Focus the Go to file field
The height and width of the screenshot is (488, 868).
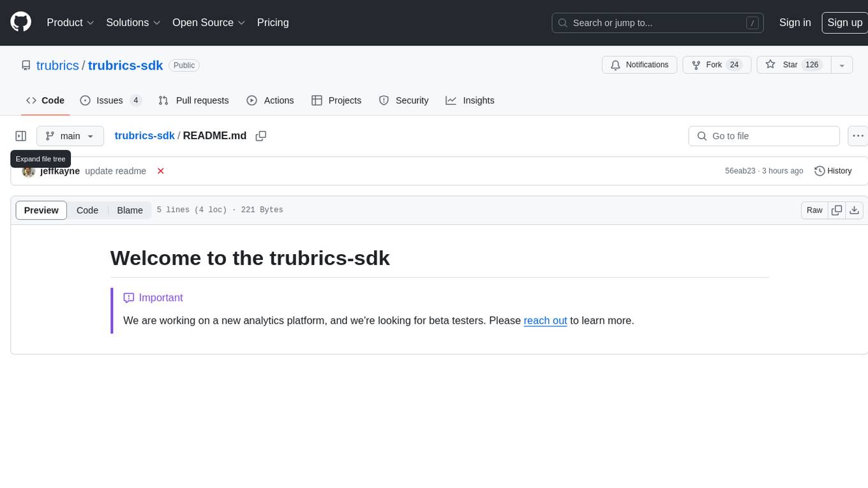pyautogui.click(x=764, y=136)
